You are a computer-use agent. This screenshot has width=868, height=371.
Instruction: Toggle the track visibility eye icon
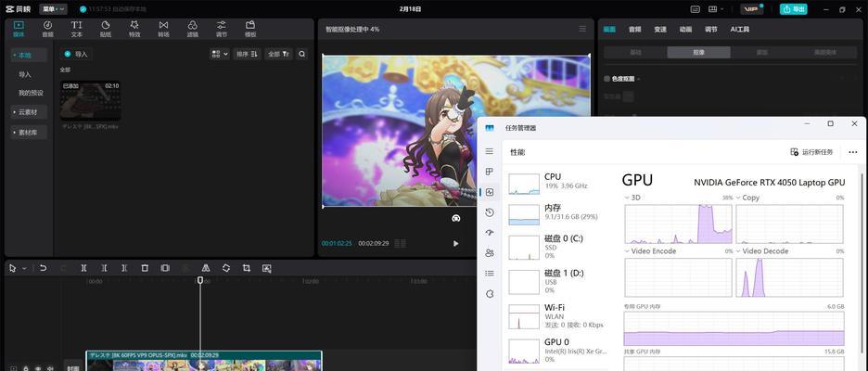coord(38,368)
